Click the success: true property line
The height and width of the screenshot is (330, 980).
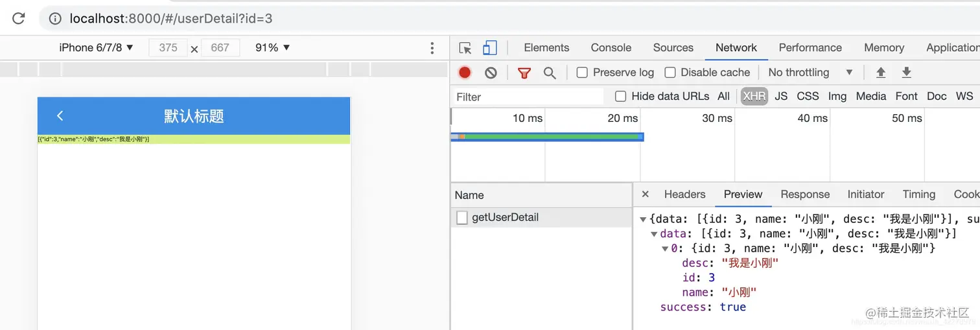click(x=703, y=307)
